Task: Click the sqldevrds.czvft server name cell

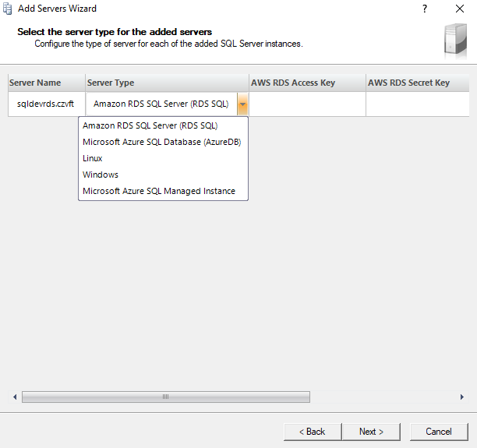Action: [x=47, y=104]
